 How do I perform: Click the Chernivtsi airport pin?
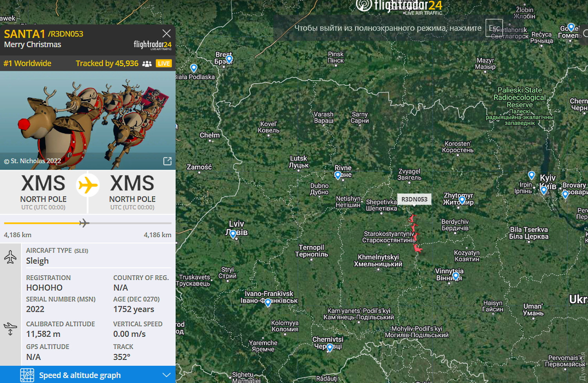(330, 347)
